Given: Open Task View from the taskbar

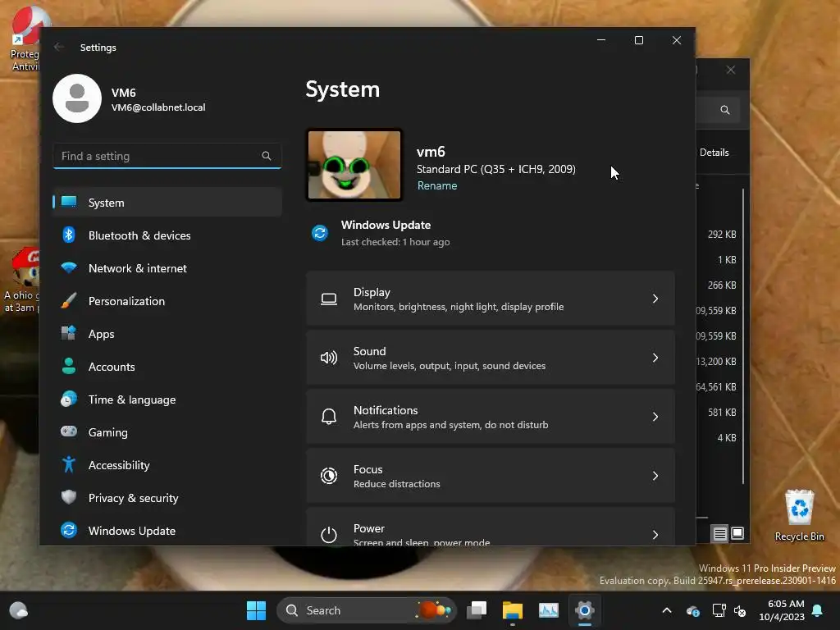Looking at the screenshot, I should pos(477,610).
